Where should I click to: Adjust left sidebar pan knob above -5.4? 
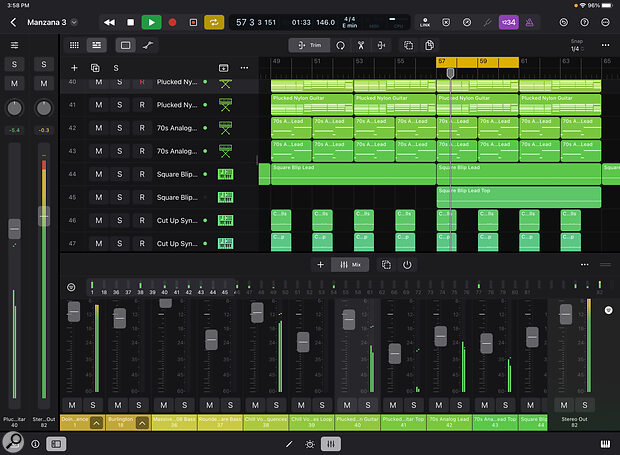pyautogui.click(x=15, y=108)
